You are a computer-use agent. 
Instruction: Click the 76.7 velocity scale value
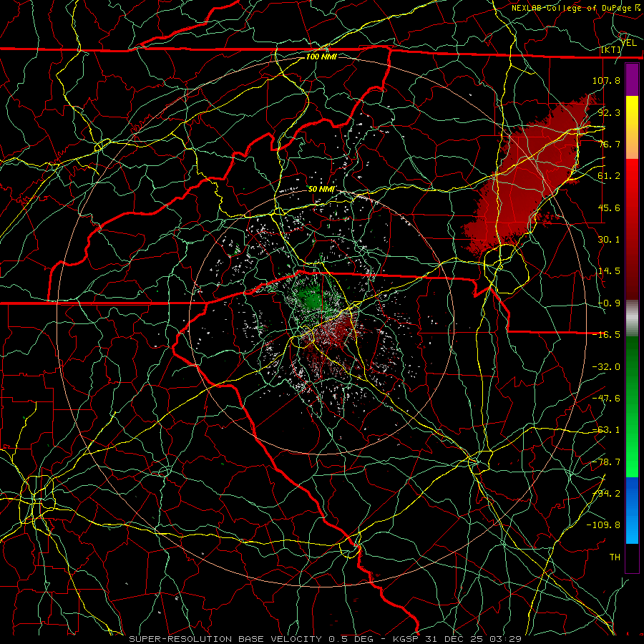609,144
